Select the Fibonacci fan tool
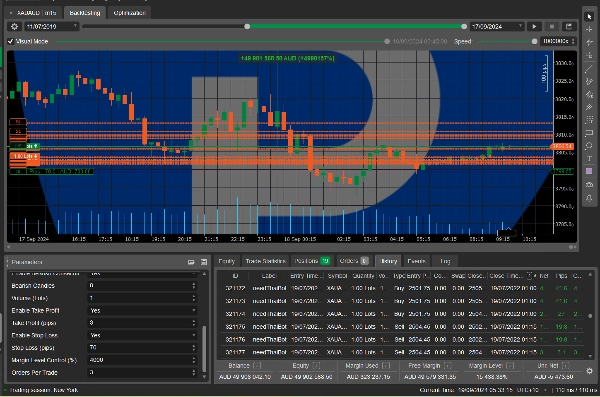The height and width of the screenshot is (397, 600). (x=589, y=94)
